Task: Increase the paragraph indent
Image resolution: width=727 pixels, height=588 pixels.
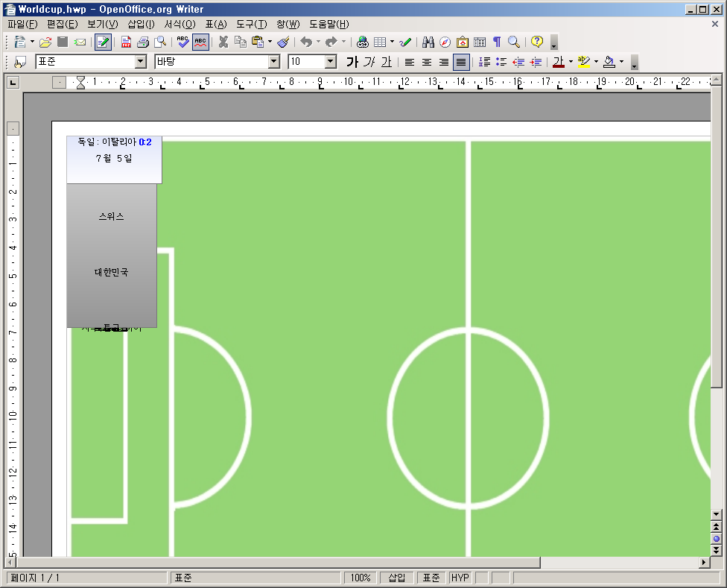Action: [536, 62]
